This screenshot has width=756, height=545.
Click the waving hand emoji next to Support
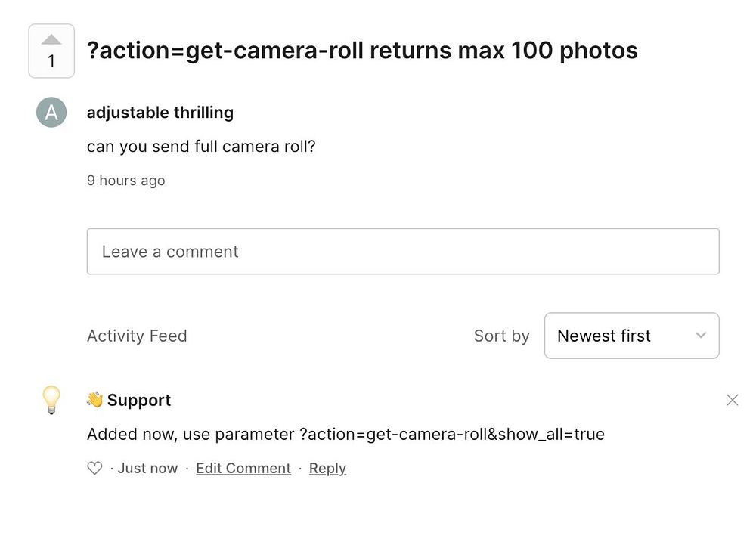click(x=95, y=400)
